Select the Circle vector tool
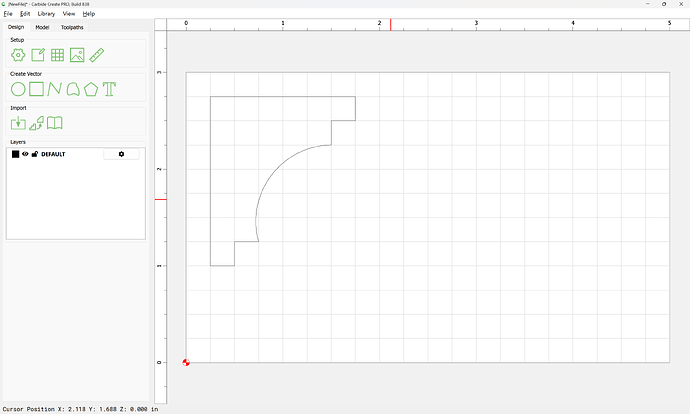The image size is (690, 414). point(18,89)
